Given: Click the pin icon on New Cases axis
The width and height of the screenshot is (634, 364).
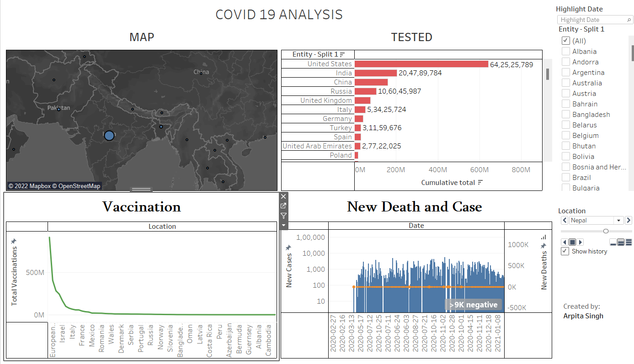Looking at the screenshot, I should pyautogui.click(x=288, y=248).
